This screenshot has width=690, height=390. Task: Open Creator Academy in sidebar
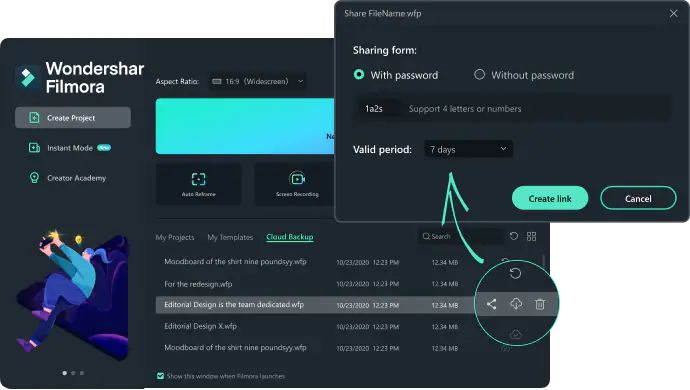click(x=67, y=178)
